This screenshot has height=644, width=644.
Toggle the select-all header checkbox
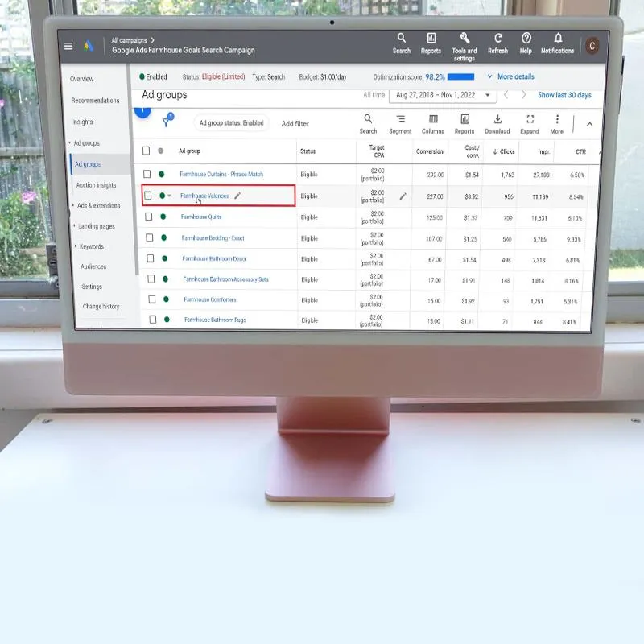[146, 151]
